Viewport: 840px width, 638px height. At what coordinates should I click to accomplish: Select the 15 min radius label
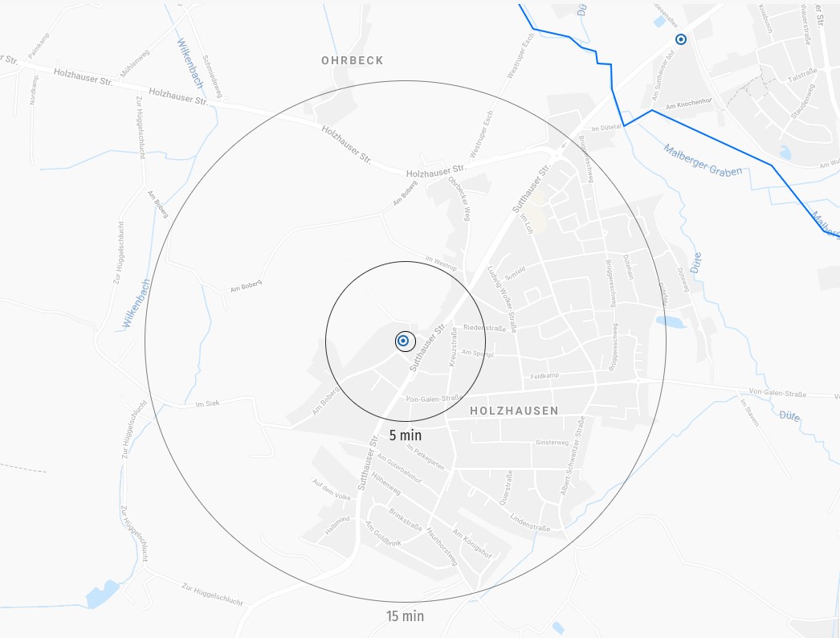coord(405,616)
